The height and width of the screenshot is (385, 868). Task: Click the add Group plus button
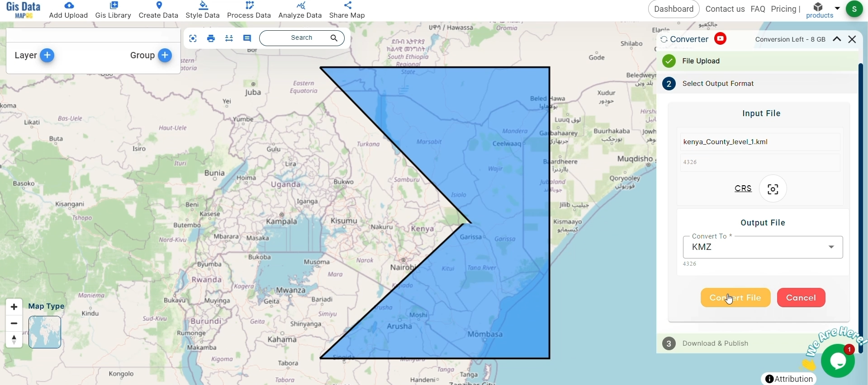point(165,55)
